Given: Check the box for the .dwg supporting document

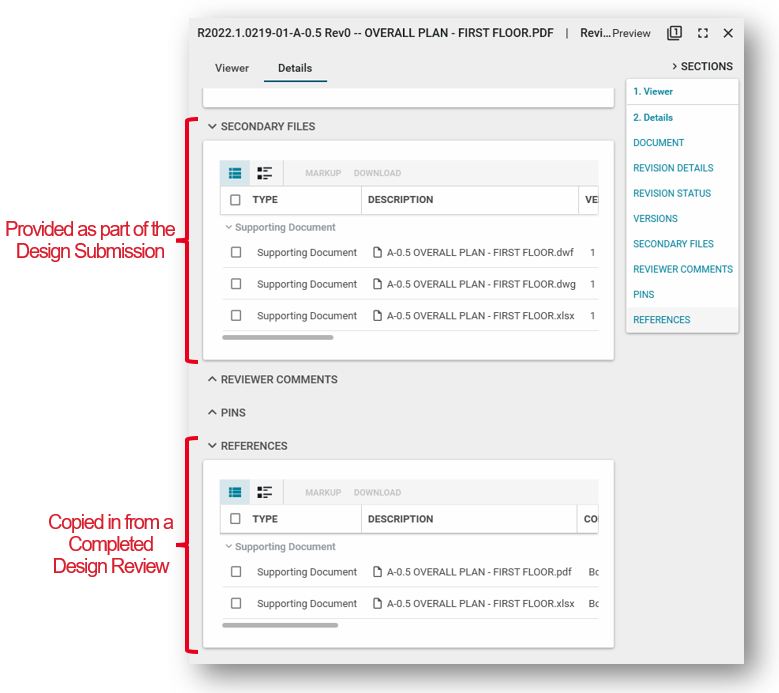Looking at the screenshot, I should click(236, 284).
